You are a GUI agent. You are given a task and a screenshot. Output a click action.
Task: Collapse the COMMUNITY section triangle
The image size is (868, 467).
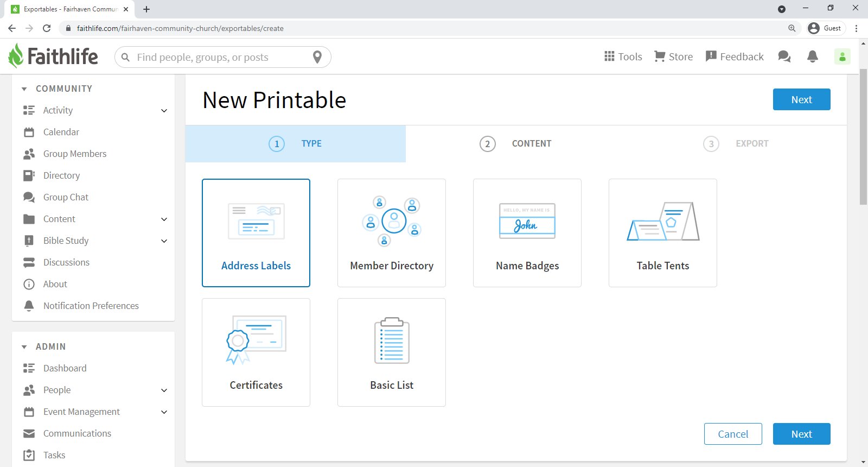24,89
